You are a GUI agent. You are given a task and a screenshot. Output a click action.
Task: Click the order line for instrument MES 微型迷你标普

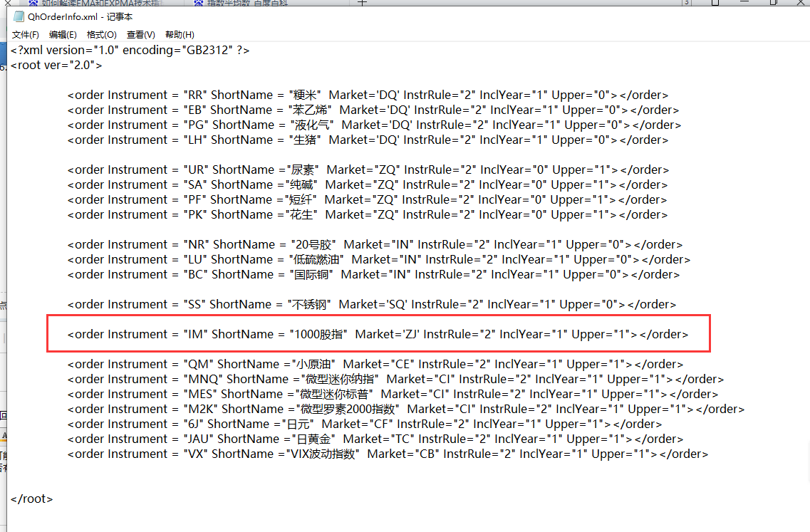click(393, 395)
